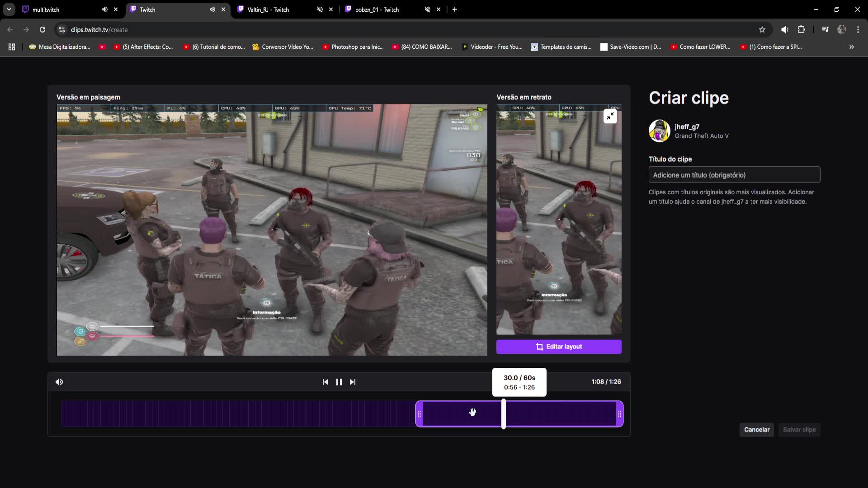This screenshot has width=868, height=488.
Task: Open the COMO BAIXAR bookmark
Action: coord(422,47)
